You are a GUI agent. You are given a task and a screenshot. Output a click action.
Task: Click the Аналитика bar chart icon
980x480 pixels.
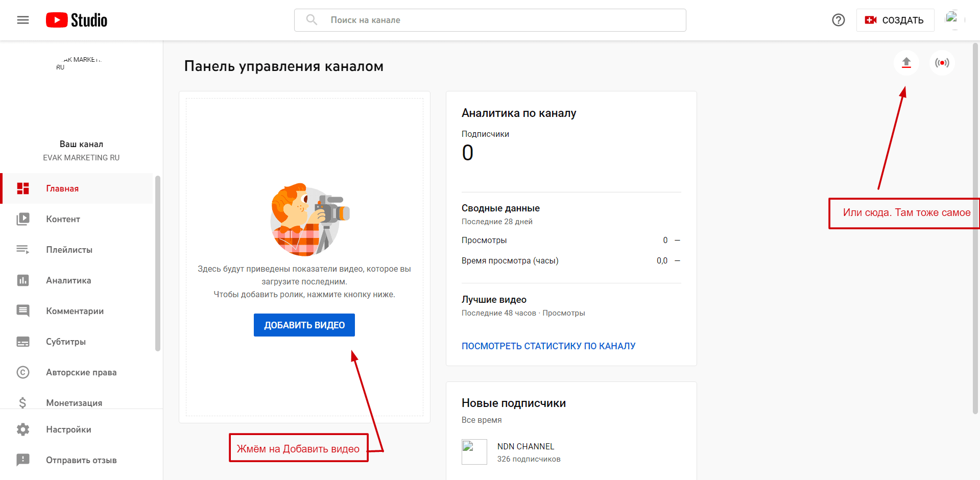[23, 280]
